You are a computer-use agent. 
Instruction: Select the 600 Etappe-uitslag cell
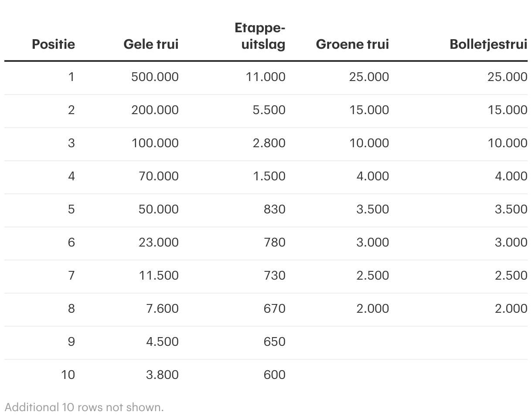click(x=275, y=375)
